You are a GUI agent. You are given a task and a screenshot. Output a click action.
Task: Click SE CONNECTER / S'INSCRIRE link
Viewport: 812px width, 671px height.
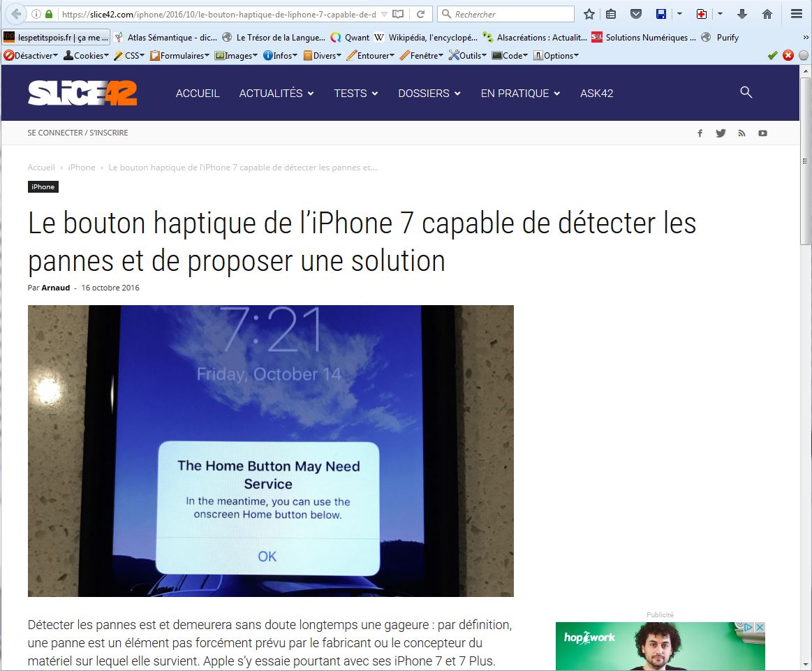coord(77,133)
